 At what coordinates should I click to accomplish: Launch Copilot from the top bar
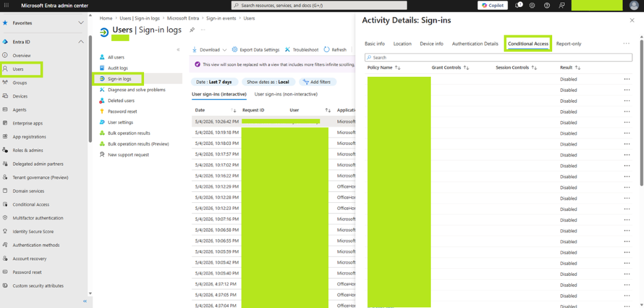492,5
